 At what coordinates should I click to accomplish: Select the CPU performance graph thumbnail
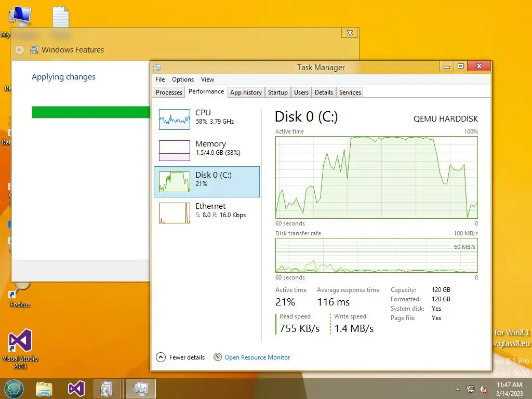tap(175, 119)
